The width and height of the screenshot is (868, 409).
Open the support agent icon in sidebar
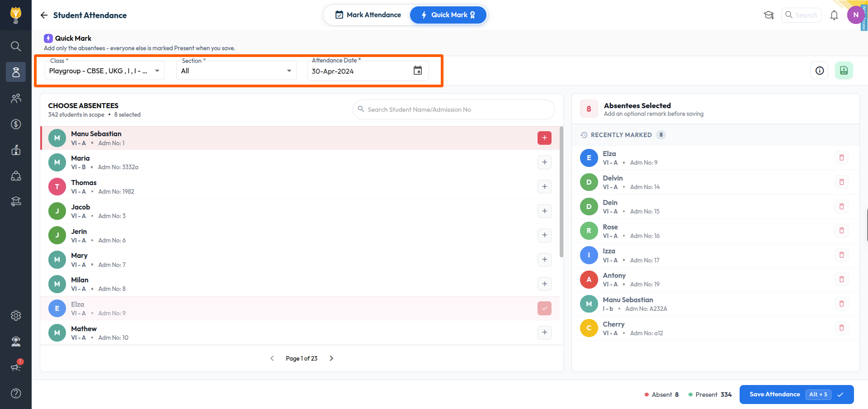tap(16, 341)
